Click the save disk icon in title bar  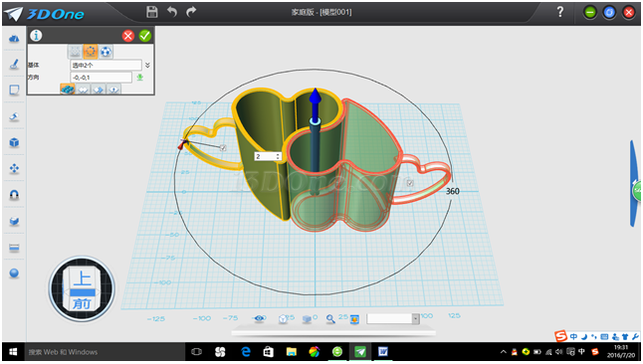coord(152,12)
